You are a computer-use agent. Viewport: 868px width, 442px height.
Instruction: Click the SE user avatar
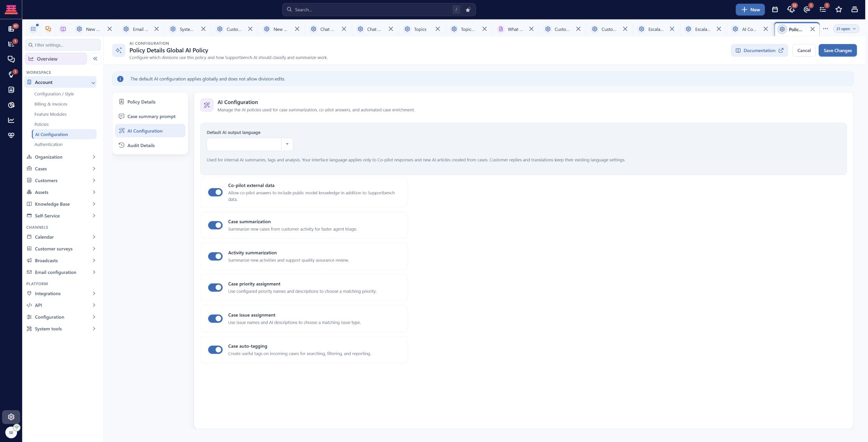click(x=11, y=432)
